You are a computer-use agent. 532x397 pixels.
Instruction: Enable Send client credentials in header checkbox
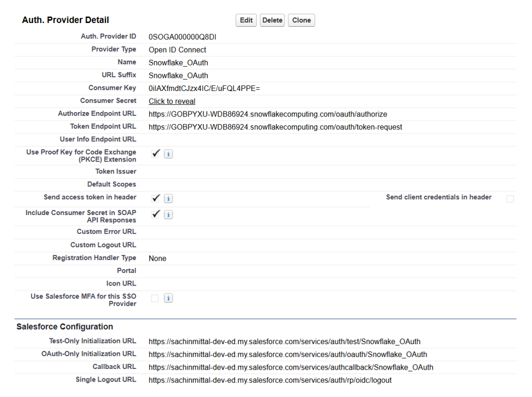tap(510, 199)
